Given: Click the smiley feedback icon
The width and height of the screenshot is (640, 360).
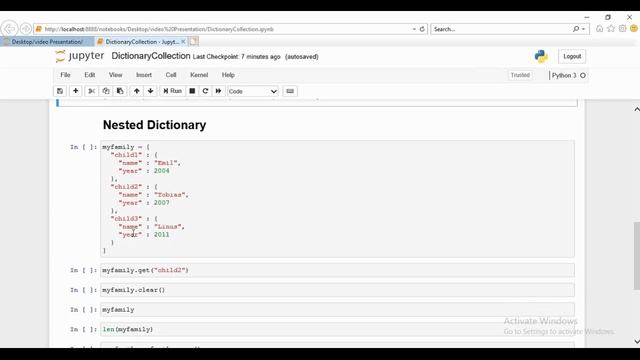Looking at the screenshot, I should pyautogui.click(x=633, y=29).
